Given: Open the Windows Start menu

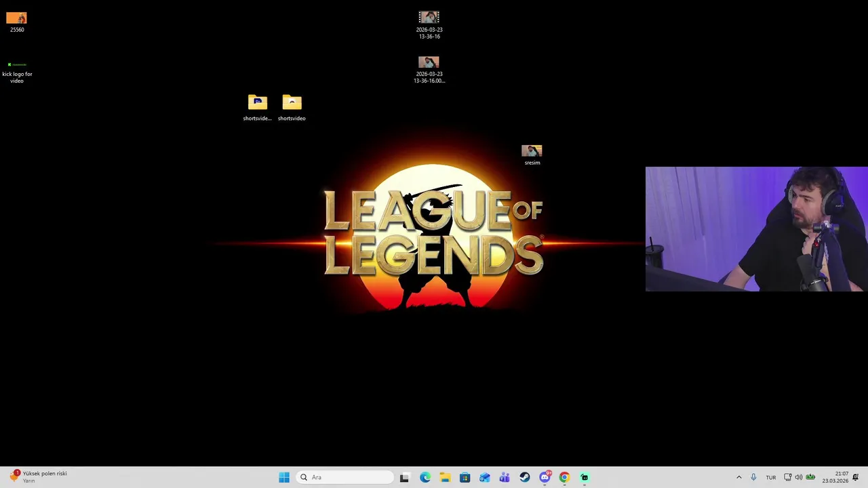Looking at the screenshot, I should coord(283,477).
